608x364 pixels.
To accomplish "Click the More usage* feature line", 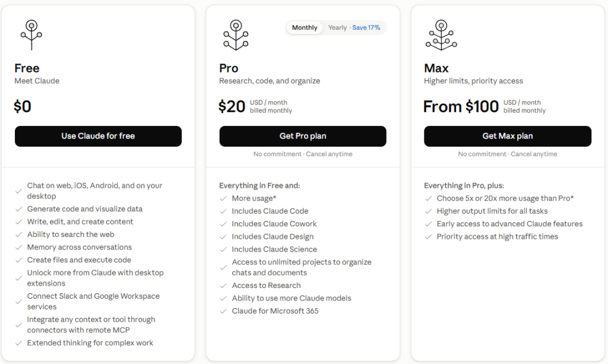I will point(254,198).
